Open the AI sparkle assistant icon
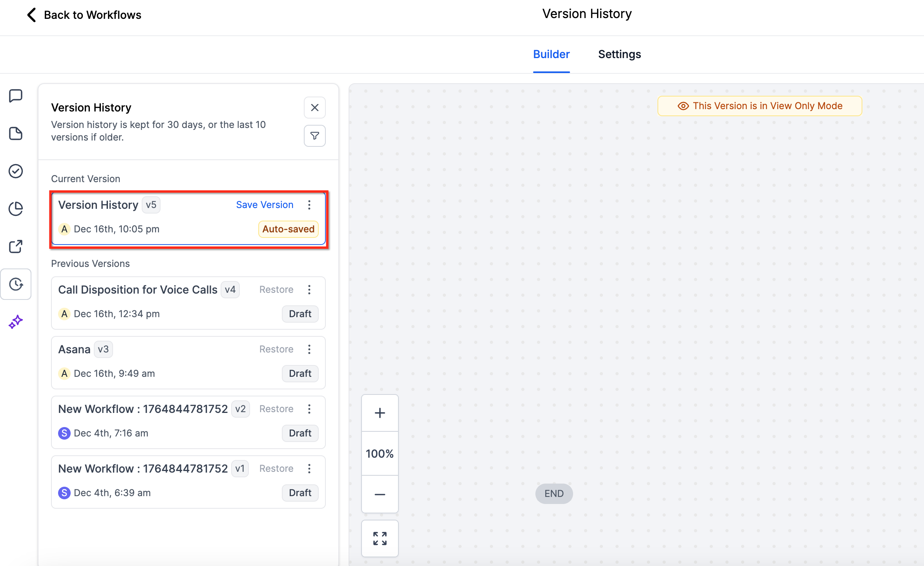 (x=16, y=322)
